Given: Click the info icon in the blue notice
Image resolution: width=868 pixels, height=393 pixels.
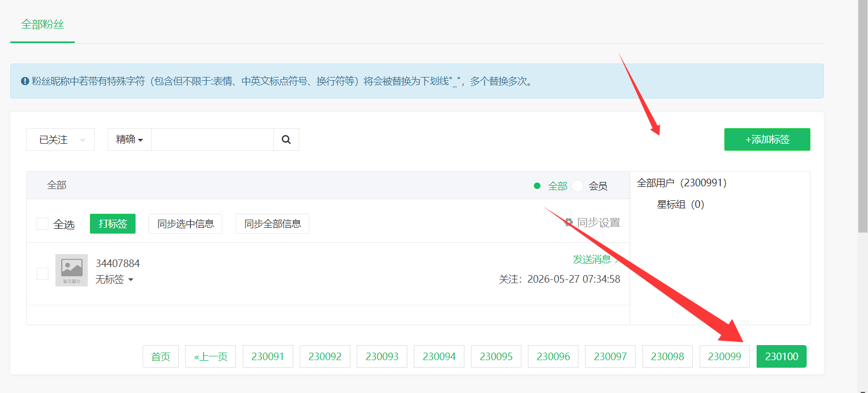Looking at the screenshot, I should pyautogui.click(x=25, y=81).
